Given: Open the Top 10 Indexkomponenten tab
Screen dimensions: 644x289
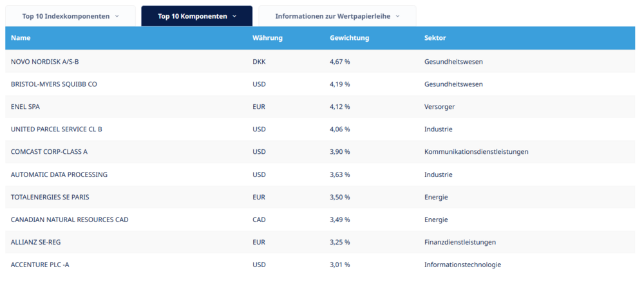Looking at the screenshot, I should pyautogui.click(x=70, y=17).
